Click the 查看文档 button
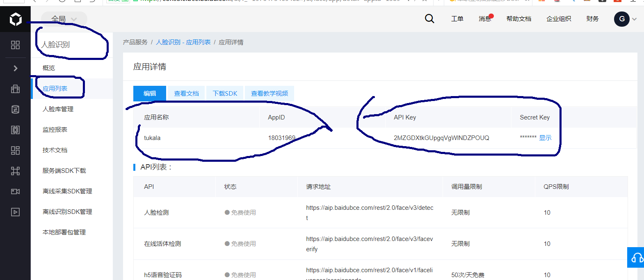Viewport: 644px width, 280px height. click(x=186, y=93)
